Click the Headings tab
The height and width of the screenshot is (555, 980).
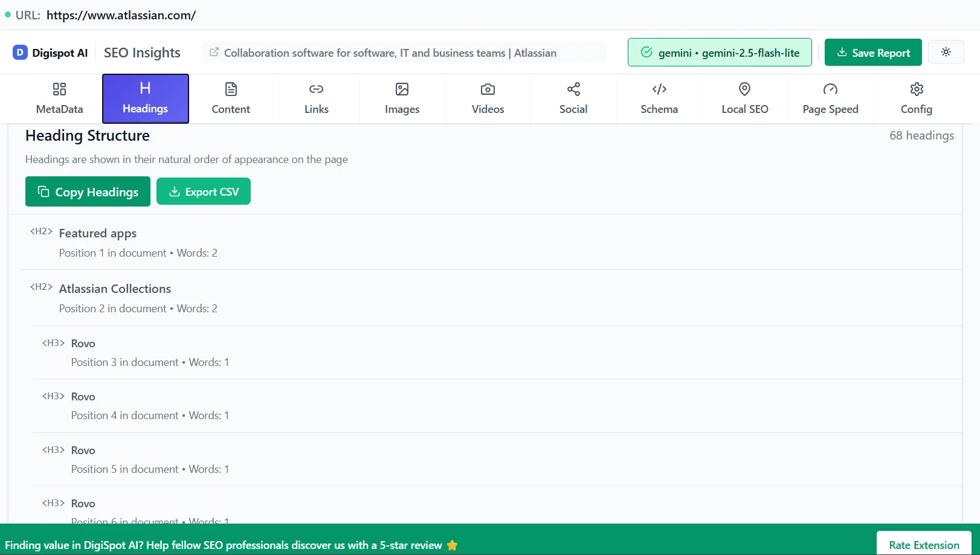[x=145, y=98]
